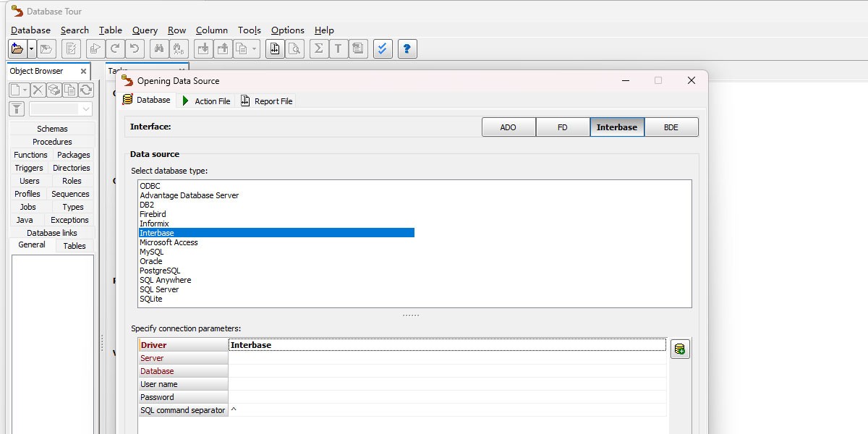868x434 pixels.
Task: Click the Import data toolbar icon
Action: (x=204, y=49)
